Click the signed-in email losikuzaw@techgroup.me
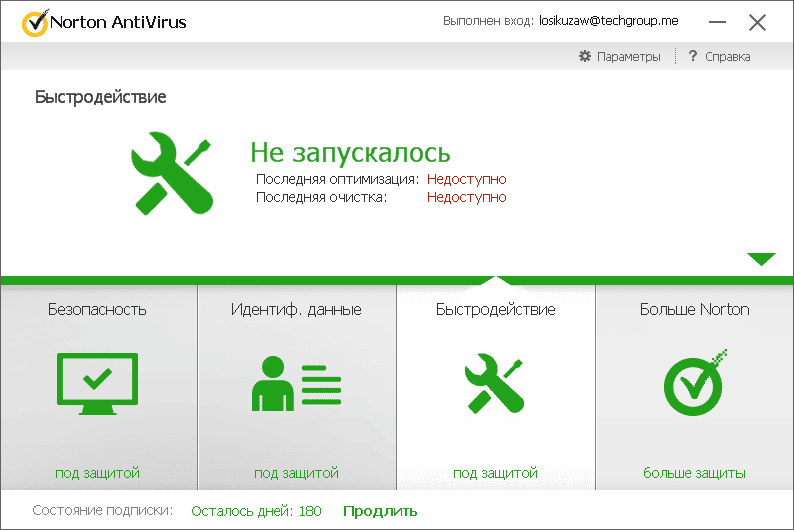The height and width of the screenshot is (530, 794). tap(609, 21)
